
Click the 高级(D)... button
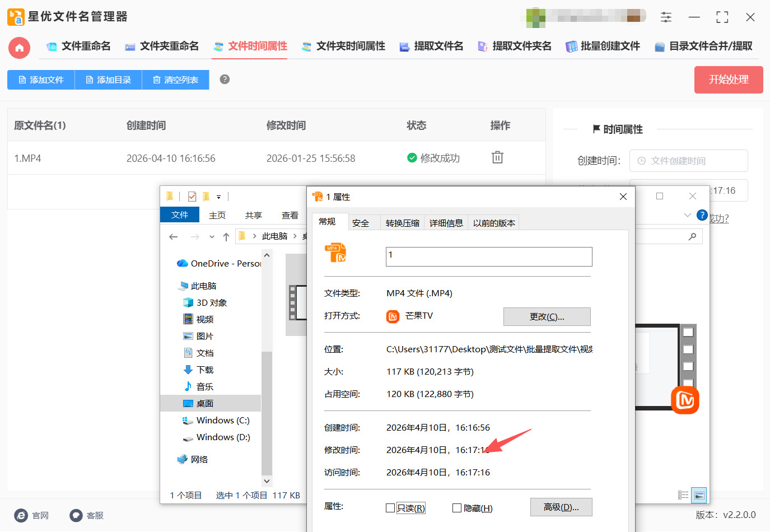pos(561,507)
